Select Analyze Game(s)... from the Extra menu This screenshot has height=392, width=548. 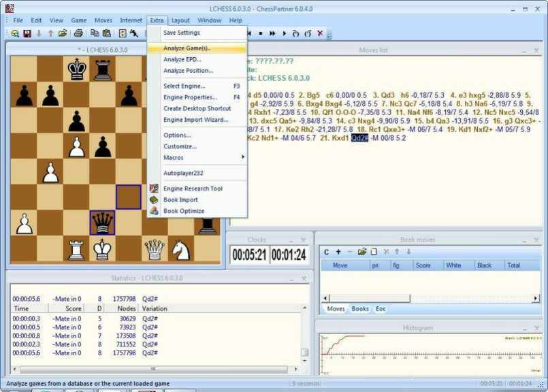tap(187, 48)
